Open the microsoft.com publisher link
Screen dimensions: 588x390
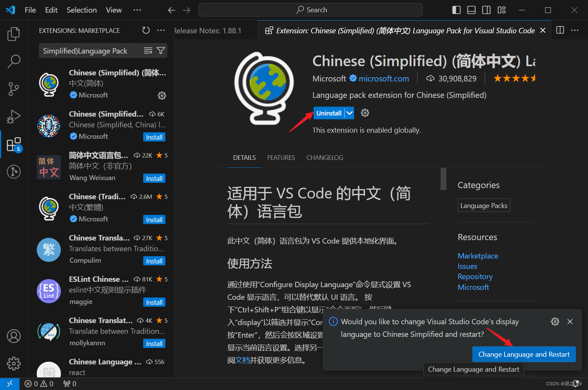click(384, 78)
